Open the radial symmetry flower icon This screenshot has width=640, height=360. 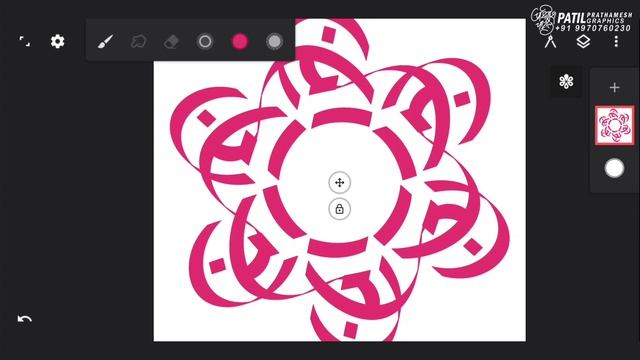click(566, 81)
